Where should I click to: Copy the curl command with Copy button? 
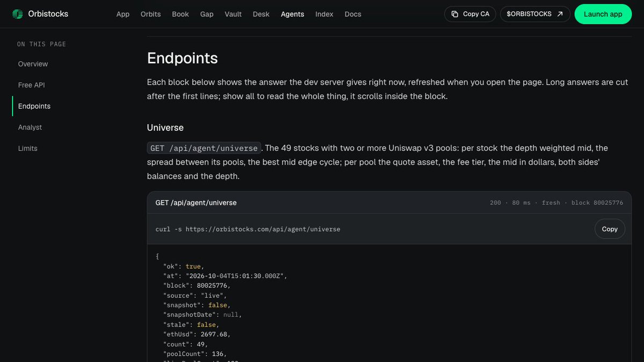click(610, 229)
